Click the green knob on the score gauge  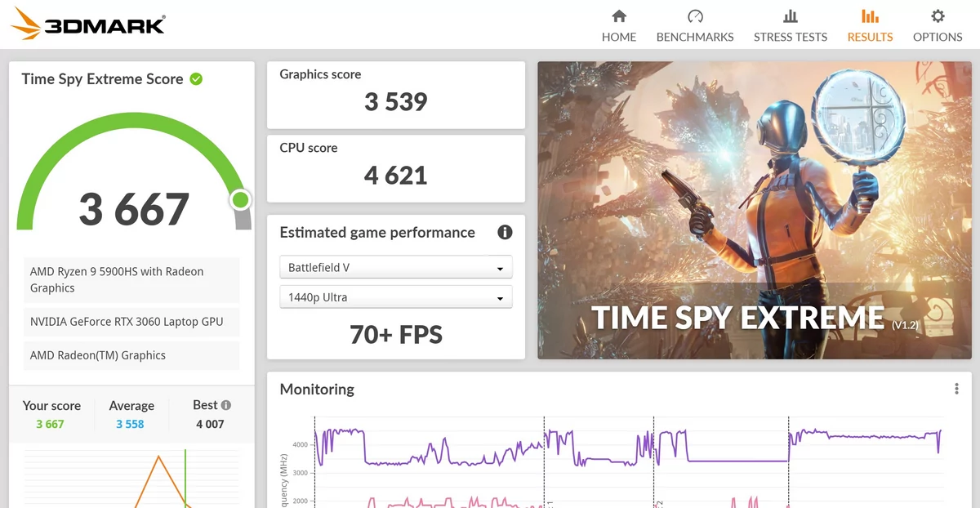240,199
